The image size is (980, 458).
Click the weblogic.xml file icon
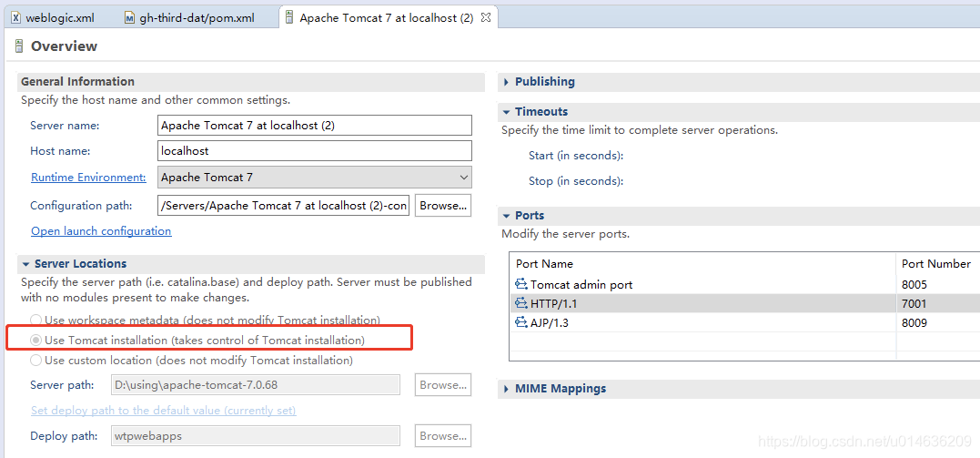tap(16, 17)
